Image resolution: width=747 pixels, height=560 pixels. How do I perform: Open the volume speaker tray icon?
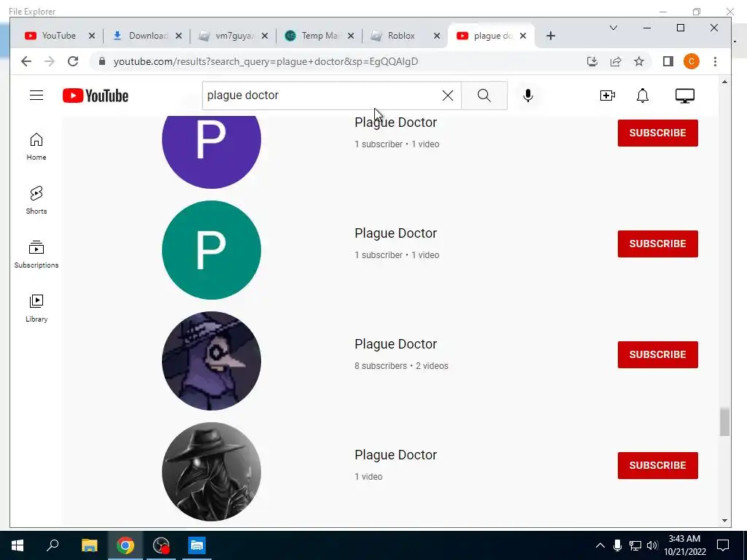pos(652,545)
